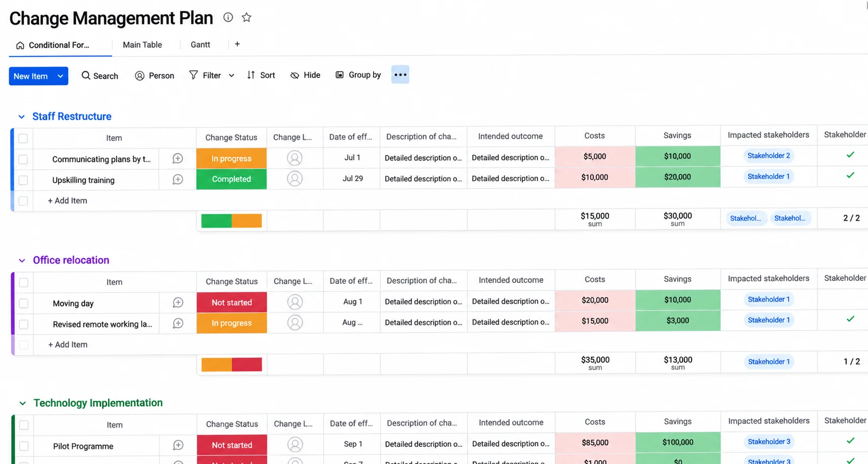Open conversation for Pilot Programme item
This screenshot has height=464, width=868.
tap(178, 445)
